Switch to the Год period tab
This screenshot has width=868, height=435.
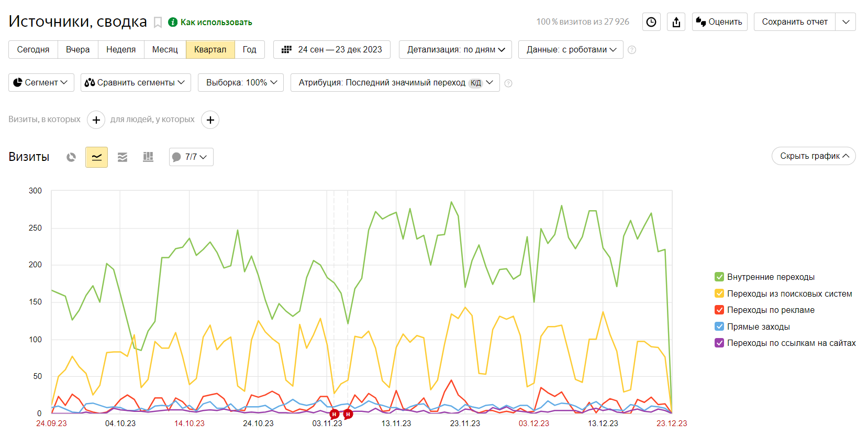pos(249,50)
